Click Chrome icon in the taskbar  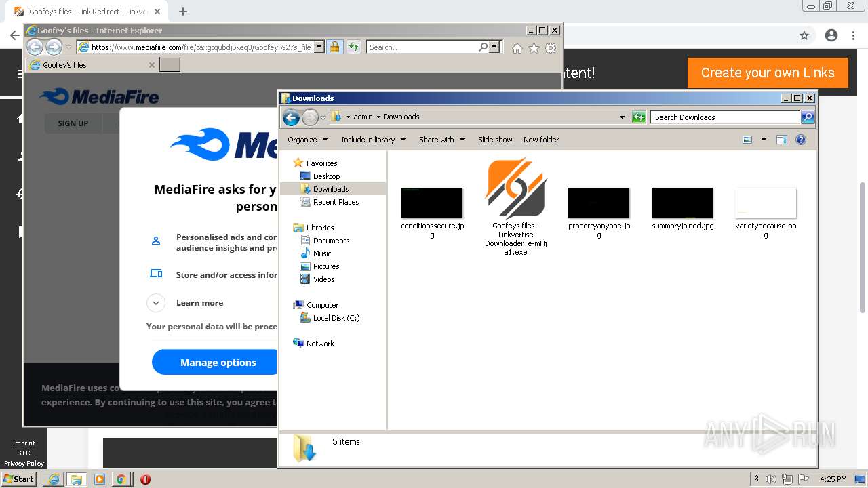[121, 479]
